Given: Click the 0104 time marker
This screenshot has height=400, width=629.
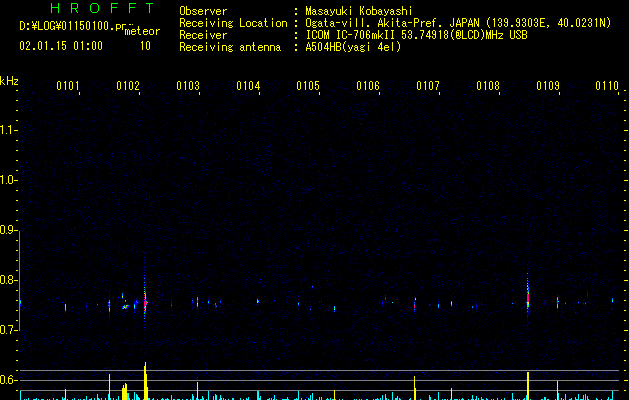Looking at the screenshot, I should pyautogui.click(x=248, y=86).
